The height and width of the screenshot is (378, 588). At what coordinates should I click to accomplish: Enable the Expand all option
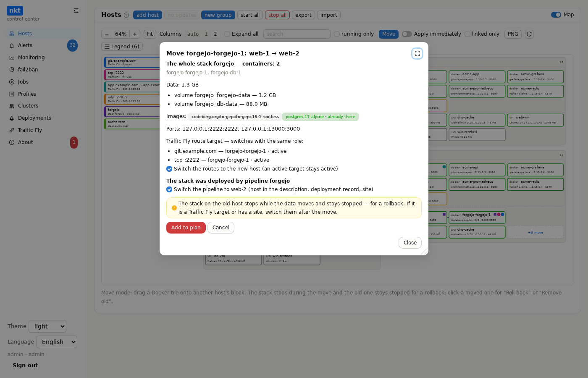point(227,34)
